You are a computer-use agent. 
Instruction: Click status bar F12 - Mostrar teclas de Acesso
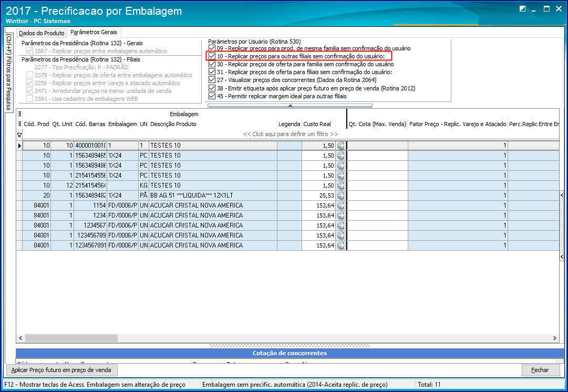44,385
